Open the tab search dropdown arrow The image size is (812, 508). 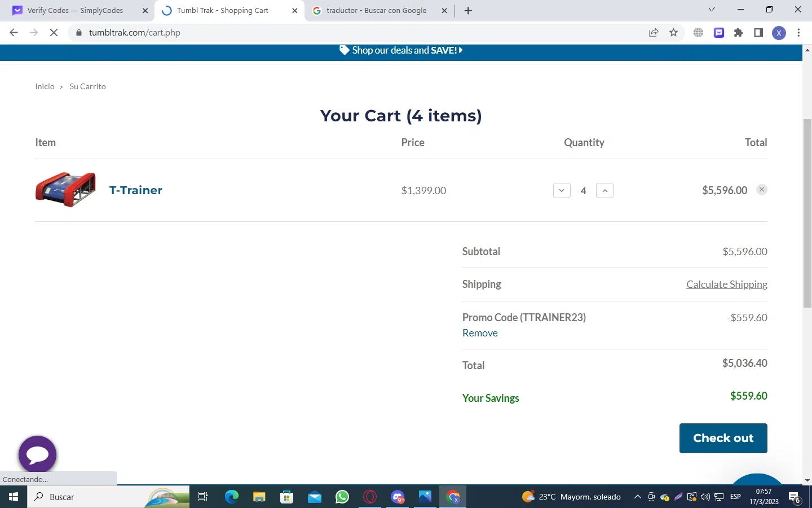coord(712,10)
